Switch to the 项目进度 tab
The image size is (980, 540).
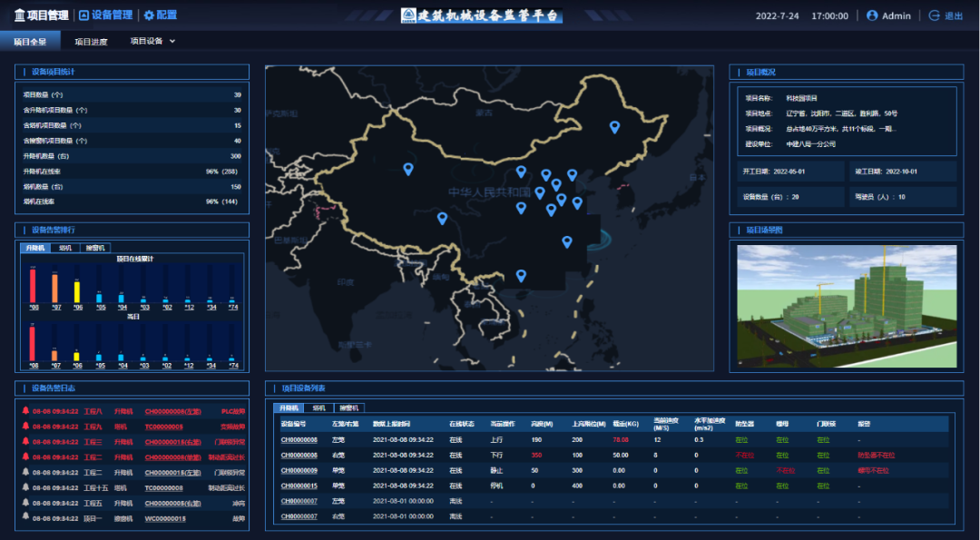pos(91,41)
